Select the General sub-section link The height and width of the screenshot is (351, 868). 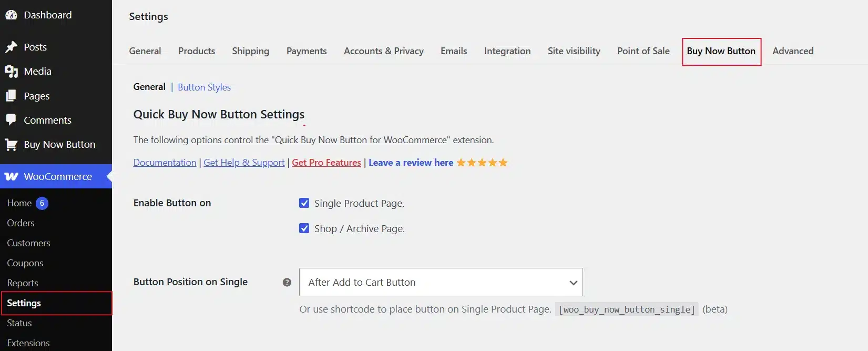(x=149, y=87)
